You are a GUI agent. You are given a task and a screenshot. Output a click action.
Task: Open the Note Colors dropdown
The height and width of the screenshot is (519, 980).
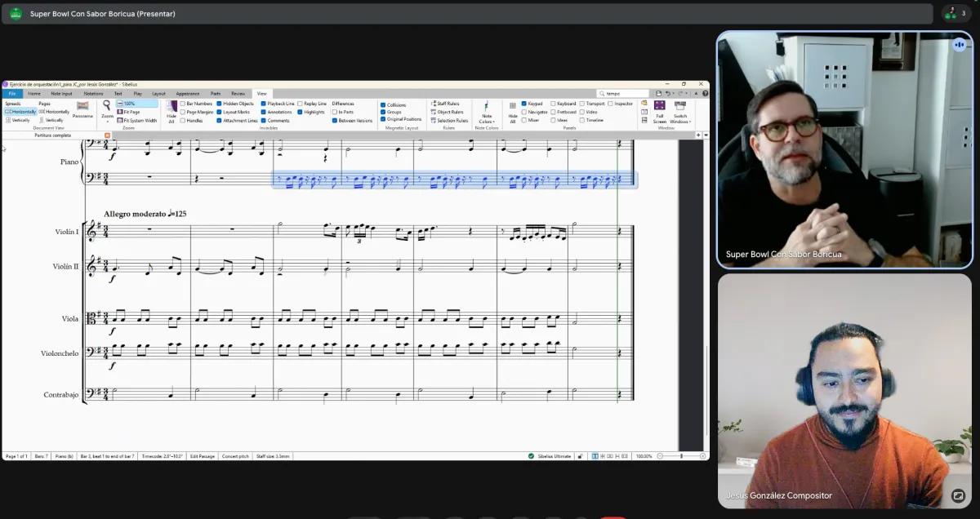pos(486,120)
